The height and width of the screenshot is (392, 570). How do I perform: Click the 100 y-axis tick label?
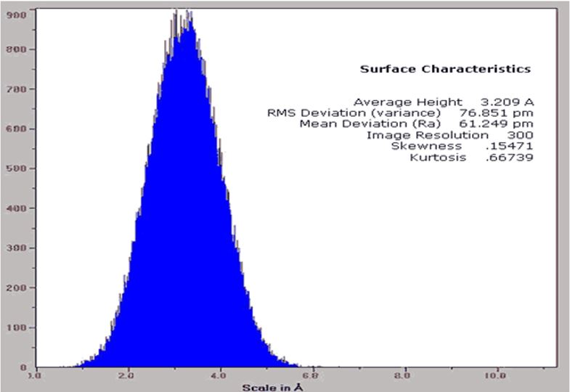[17, 327]
